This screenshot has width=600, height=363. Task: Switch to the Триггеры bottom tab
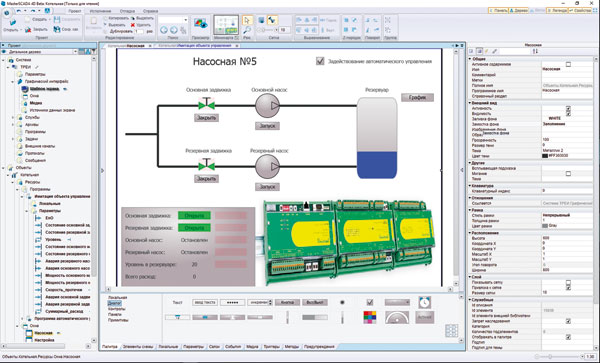pyautogui.click(x=271, y=347)
